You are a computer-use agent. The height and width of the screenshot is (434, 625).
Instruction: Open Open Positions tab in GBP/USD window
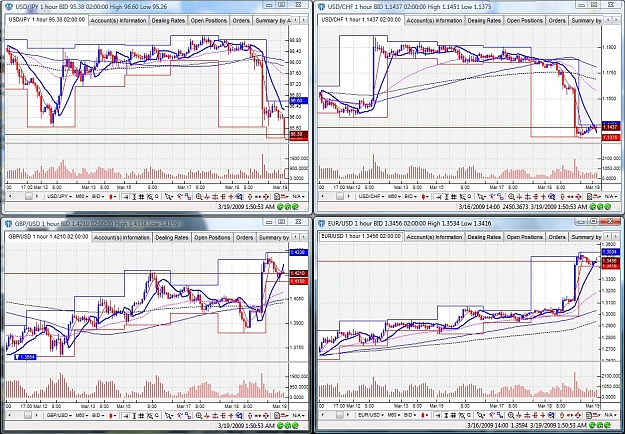212,238
